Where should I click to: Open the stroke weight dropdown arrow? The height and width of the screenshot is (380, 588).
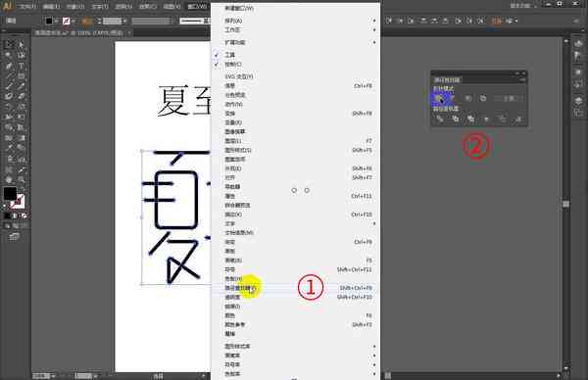pos(124,21)
